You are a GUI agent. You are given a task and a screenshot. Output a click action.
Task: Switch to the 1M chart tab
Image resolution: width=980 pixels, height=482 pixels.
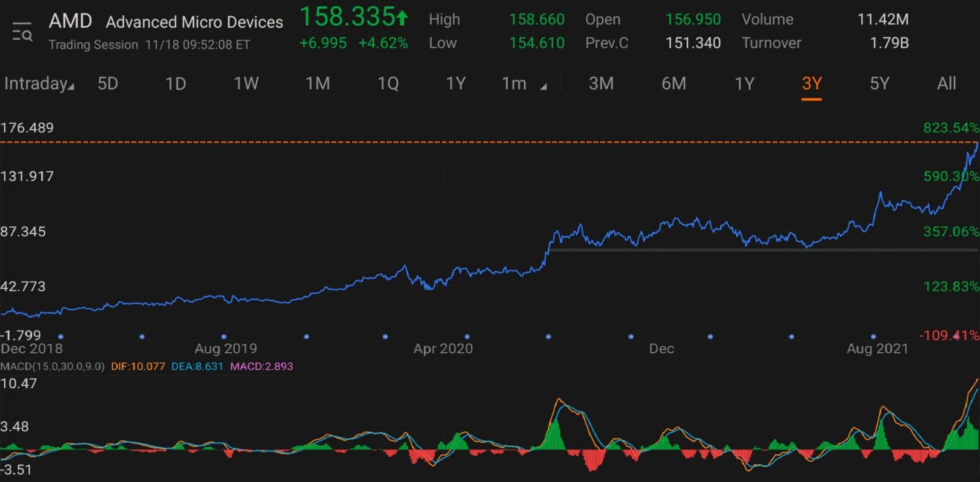(x=318, y=83)
